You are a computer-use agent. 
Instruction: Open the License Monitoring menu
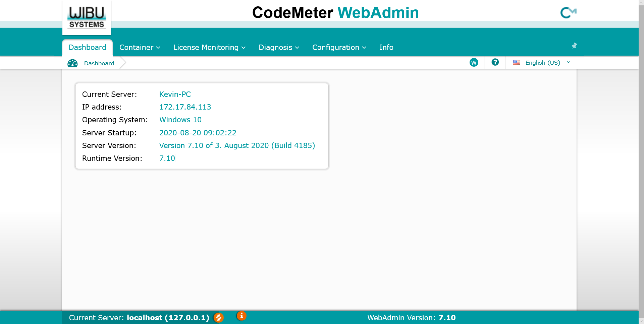click(x=209, y=47)
